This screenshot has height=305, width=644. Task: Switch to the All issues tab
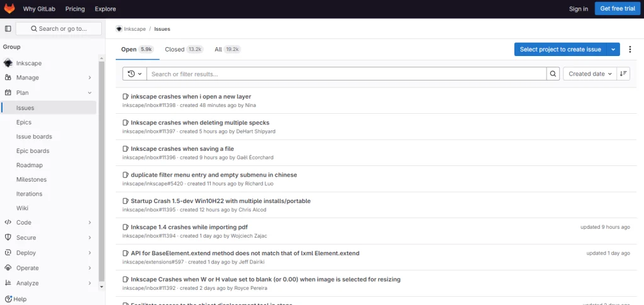click(227, 49)
